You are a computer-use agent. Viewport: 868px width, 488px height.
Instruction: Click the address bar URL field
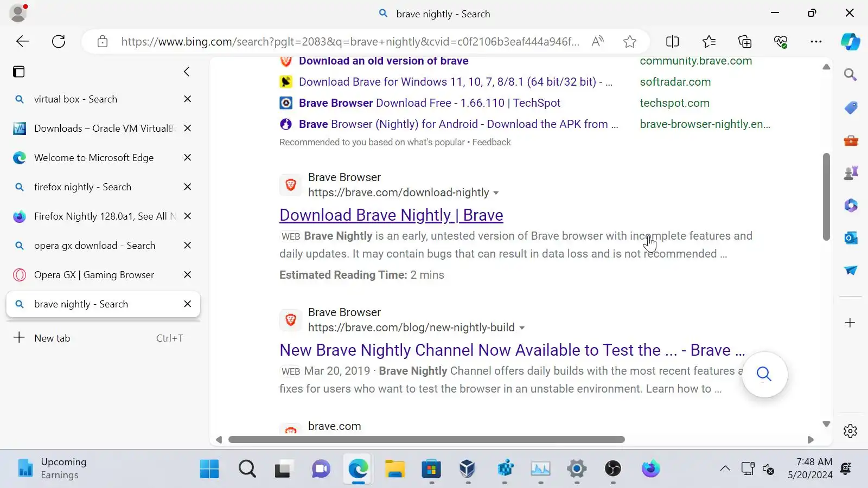click(350, 42)
